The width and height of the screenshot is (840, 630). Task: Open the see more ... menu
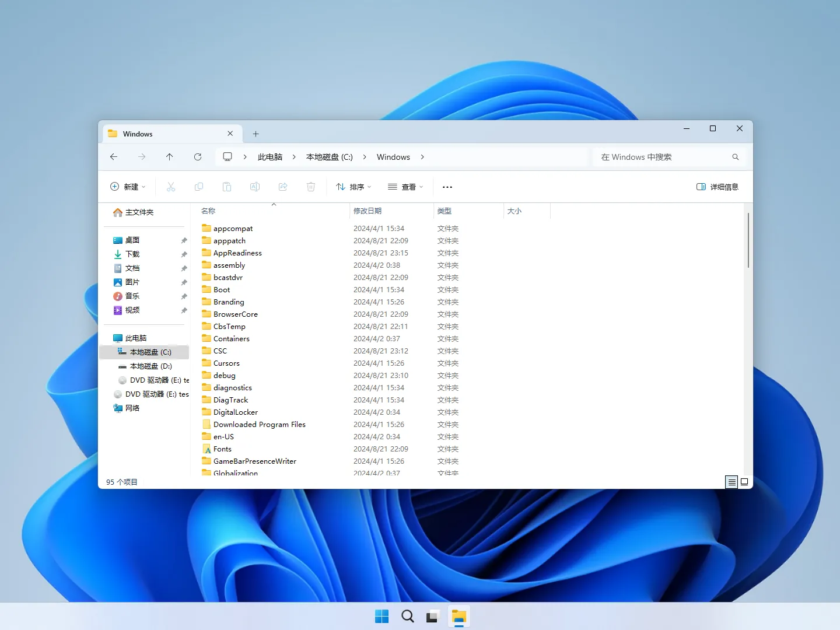pyautogui.click(x=447, y=187)
